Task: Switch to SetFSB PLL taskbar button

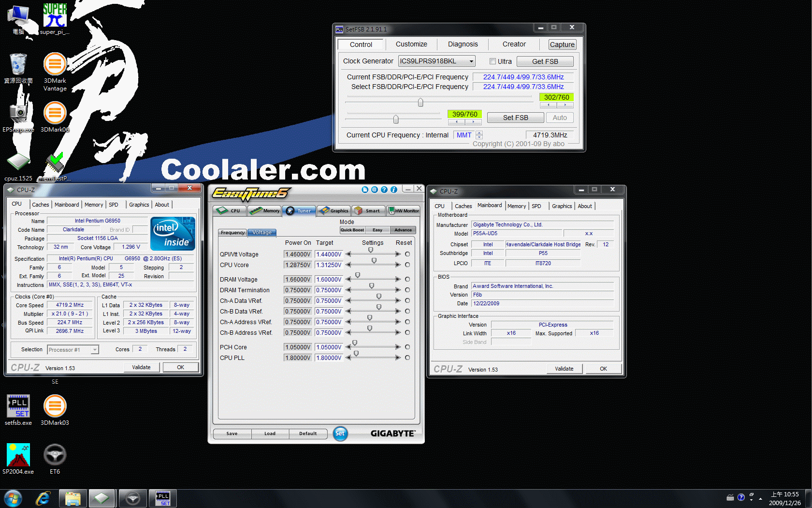Action: click(163, 498)
